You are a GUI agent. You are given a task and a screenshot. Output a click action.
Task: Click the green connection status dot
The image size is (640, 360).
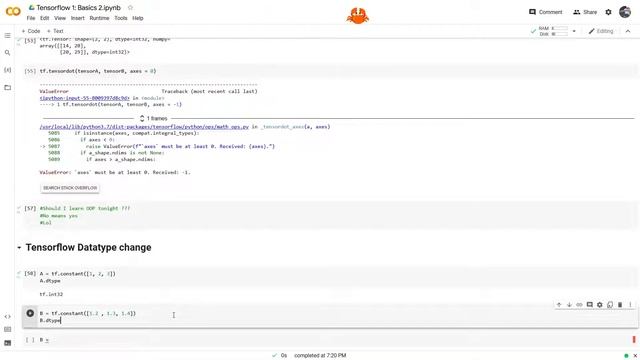pyautogui.click(x=626, y=356)
